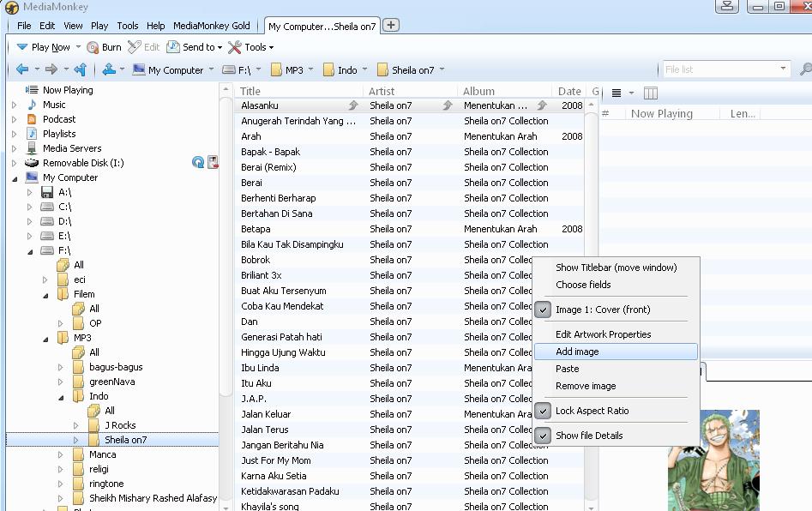This screenshot has height=511, width=812.
Task: Expand the Music tree node
Action: click(15, 105)
